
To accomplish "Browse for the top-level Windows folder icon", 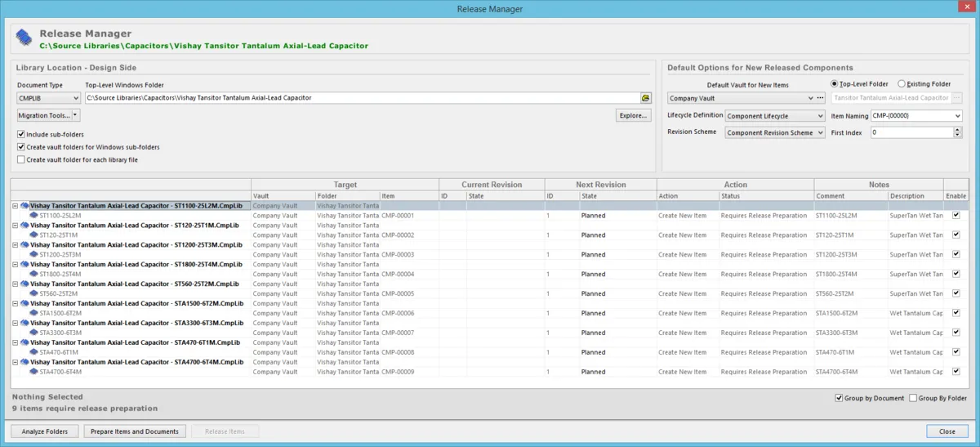I will pos(645,98).
